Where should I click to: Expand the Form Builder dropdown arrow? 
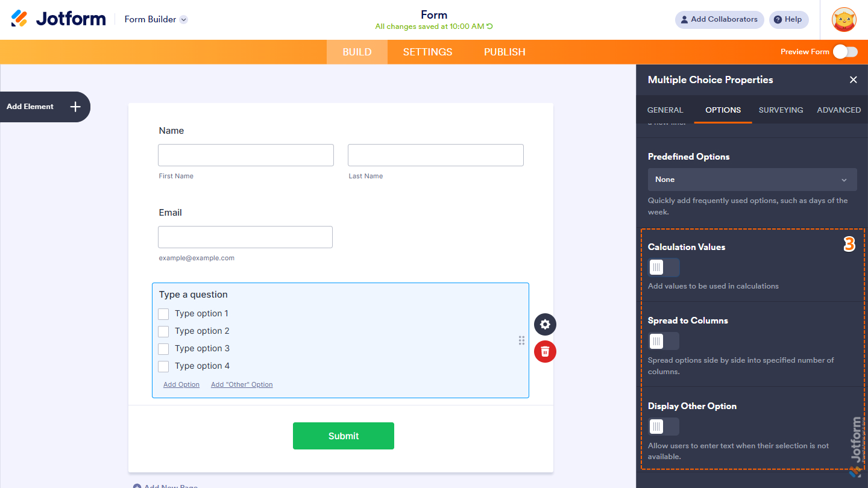pos(184,19)
